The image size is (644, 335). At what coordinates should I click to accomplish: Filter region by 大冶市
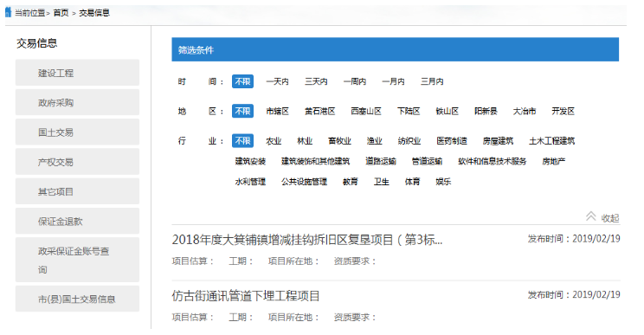tap(524, 112)
